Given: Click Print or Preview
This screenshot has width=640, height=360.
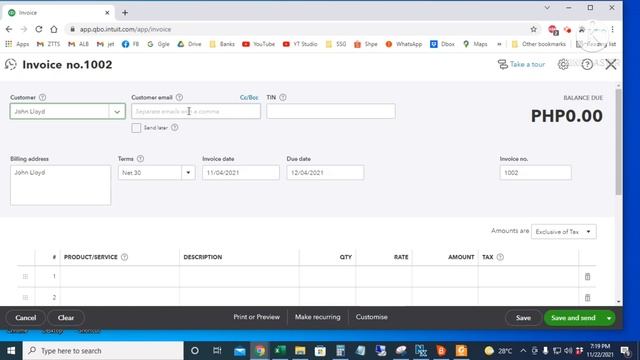Looking at the screenshot, I should (256, 317).
